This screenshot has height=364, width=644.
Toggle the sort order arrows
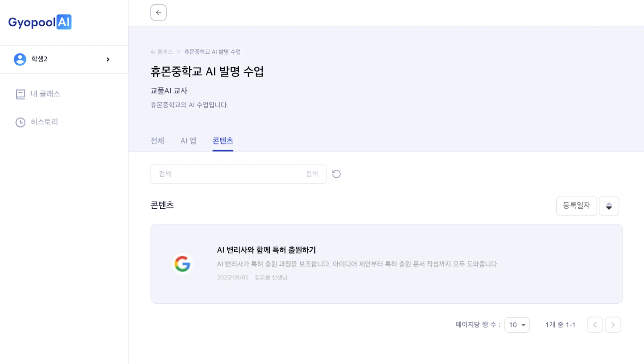[x=609, y=206]
